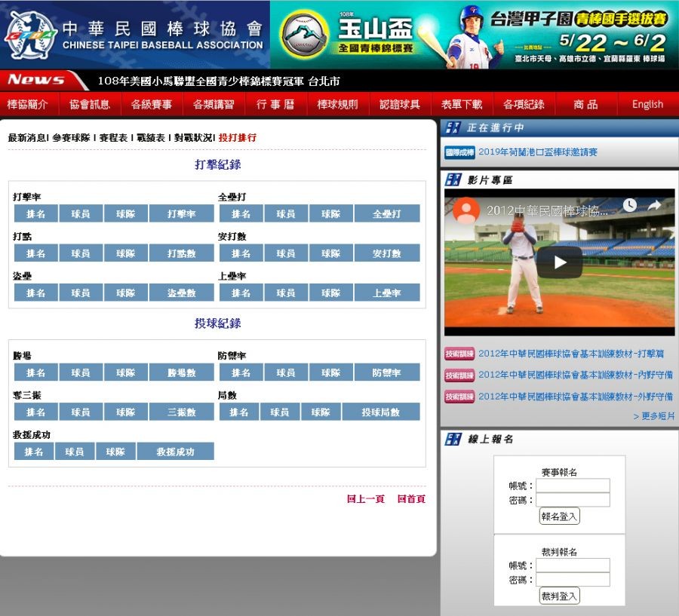Click the CTBA logo in the header

coord(30,35)
